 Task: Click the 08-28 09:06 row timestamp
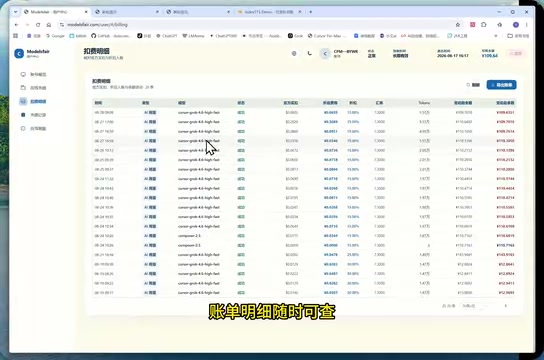pyautogui.click(x=104, y=112)
